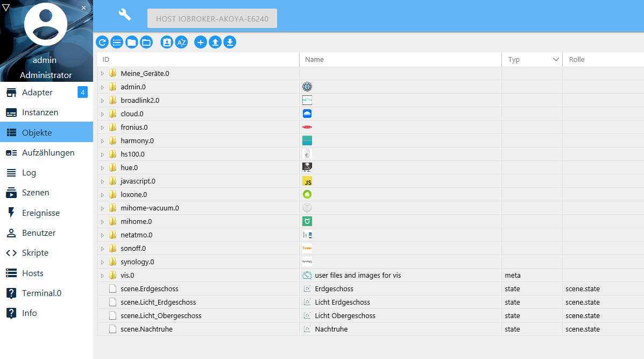Click 'Licht Obergeschoss' name cell
The height and width of the screenshot is (359, 644).
(x=400, y=315)
